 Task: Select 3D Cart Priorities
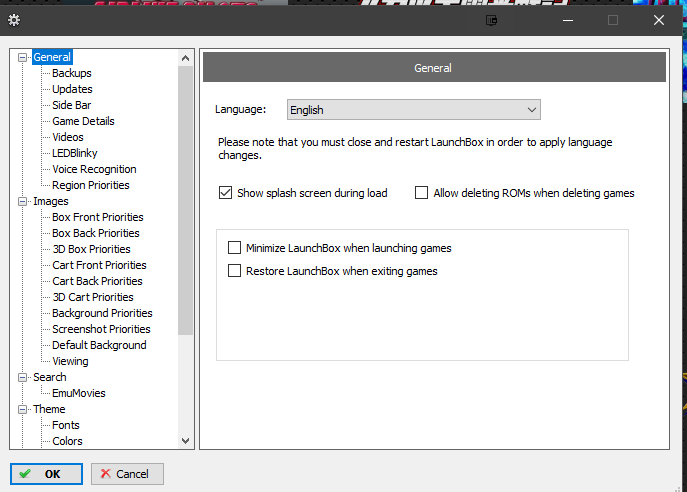(93, 297)
